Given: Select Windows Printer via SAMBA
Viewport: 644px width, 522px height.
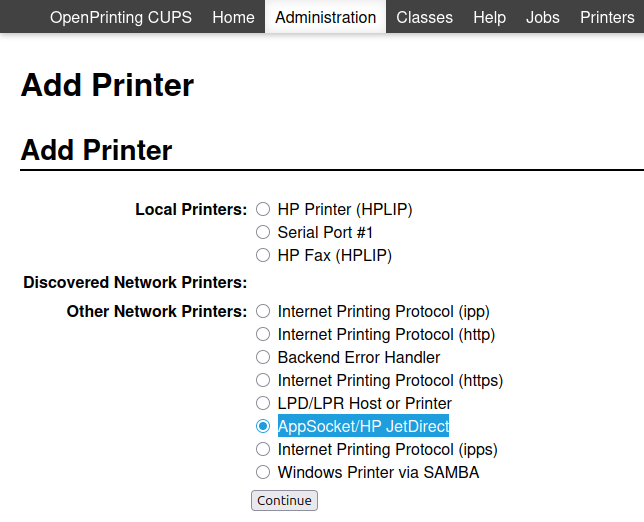Looking at the screenshot, I should tap(263, 473).
